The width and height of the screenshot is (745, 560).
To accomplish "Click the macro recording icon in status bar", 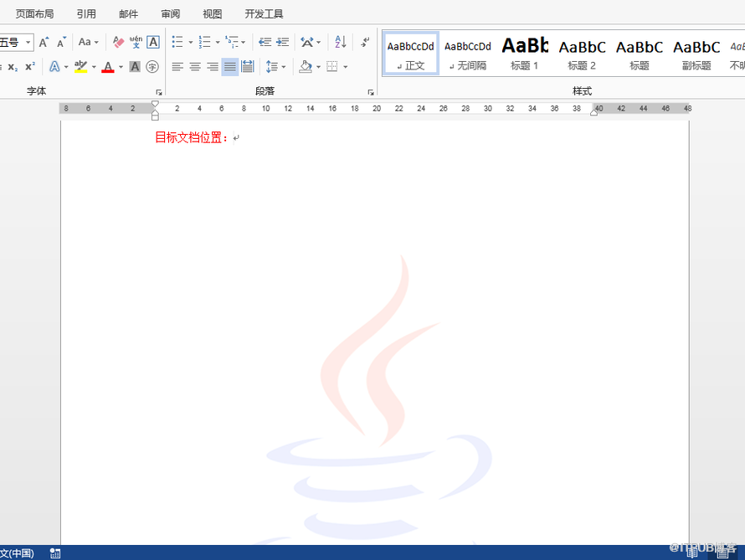I will (55, 553).
